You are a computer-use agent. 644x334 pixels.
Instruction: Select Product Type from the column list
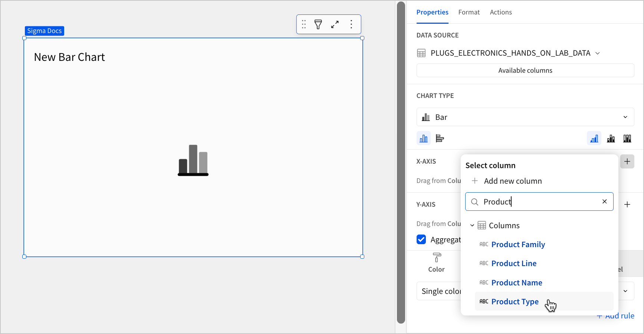click(515, 301)
